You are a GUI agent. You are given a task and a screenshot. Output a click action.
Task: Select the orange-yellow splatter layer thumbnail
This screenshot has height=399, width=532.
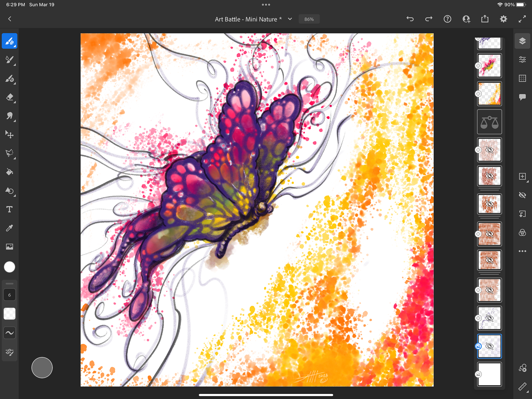[x=489, y=94]
